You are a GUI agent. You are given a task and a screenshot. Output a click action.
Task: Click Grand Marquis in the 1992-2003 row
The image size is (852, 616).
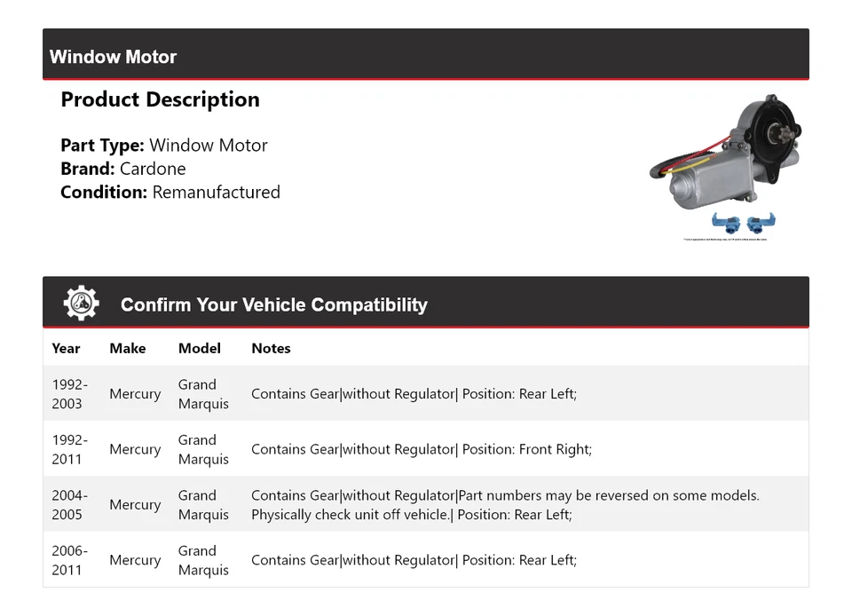coord(203,394)
